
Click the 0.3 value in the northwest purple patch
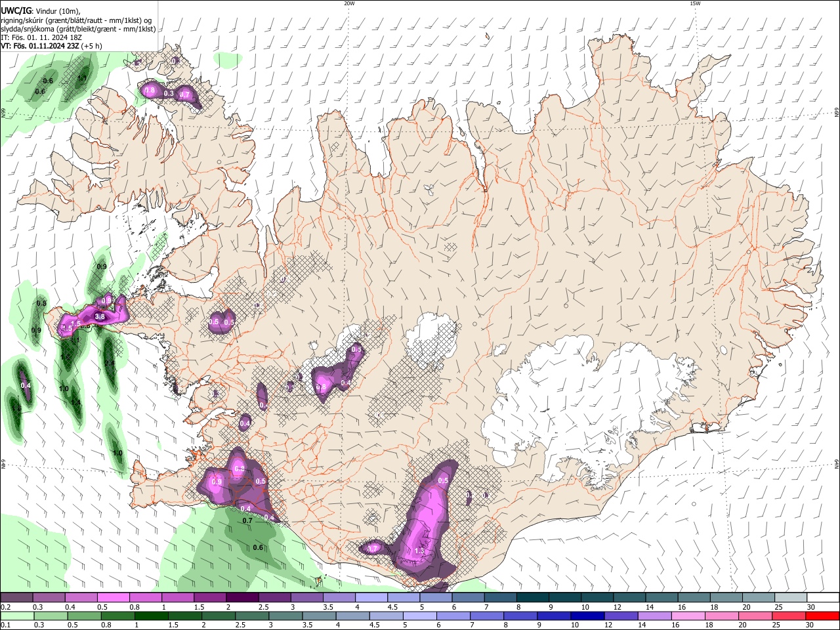[168, 94]
